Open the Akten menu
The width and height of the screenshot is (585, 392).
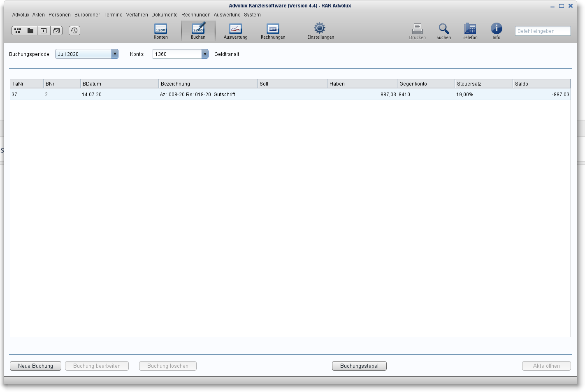click(39, 15)
